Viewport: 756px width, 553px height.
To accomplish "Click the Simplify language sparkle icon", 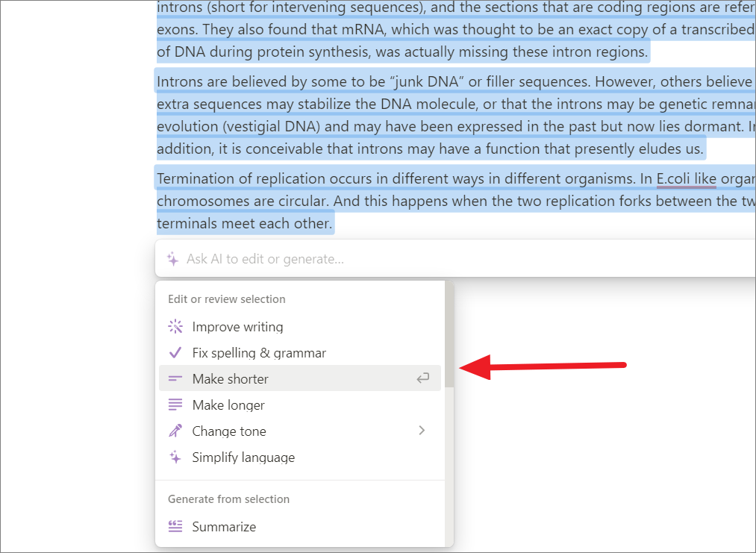I will coord(175,457).
